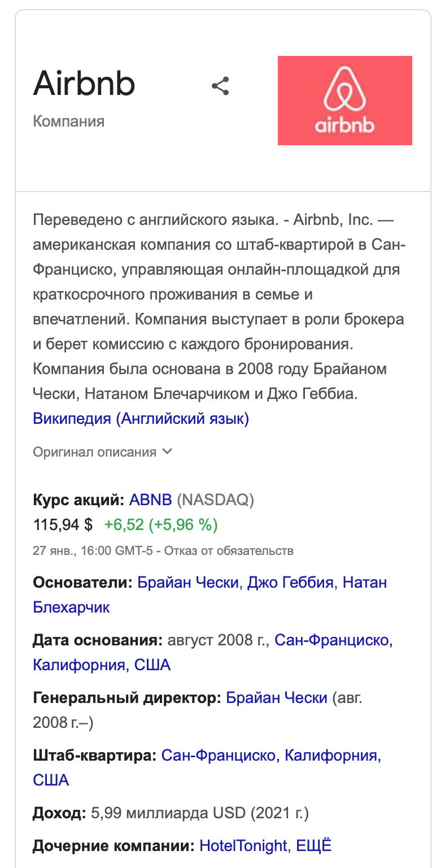Click ЕЩЁ to show more subsidiaries
This screenshot has height=868, width=445.
click(314, 846)
